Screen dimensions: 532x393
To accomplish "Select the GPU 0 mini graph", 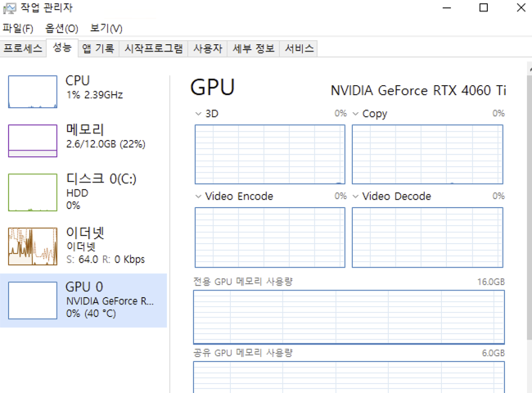I will (33, 300).
